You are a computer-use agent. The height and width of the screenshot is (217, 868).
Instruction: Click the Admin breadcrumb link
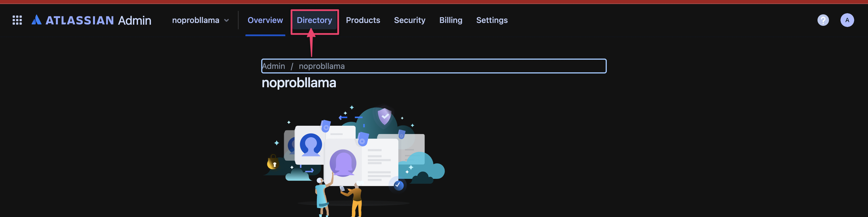273,66
